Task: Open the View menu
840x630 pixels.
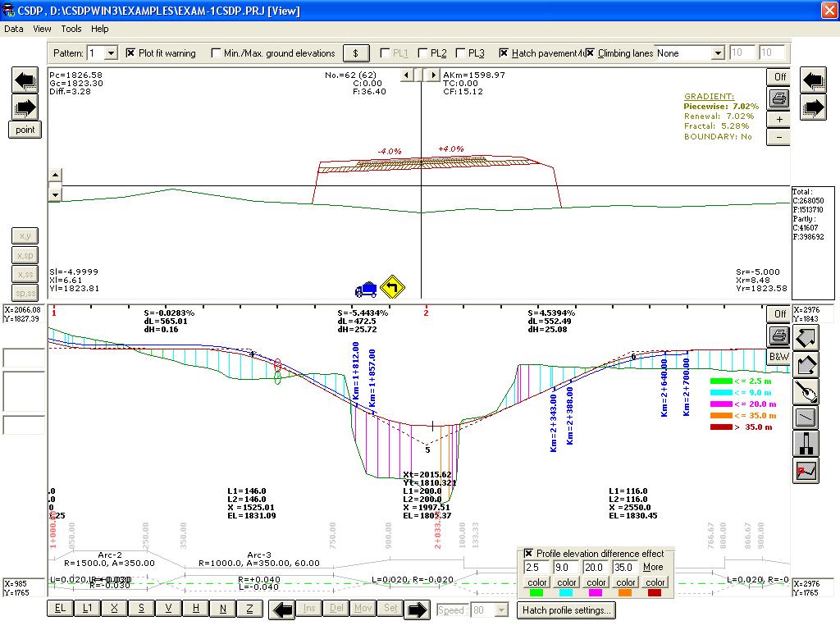Action: pyautogui.click(x=42, y=29)
